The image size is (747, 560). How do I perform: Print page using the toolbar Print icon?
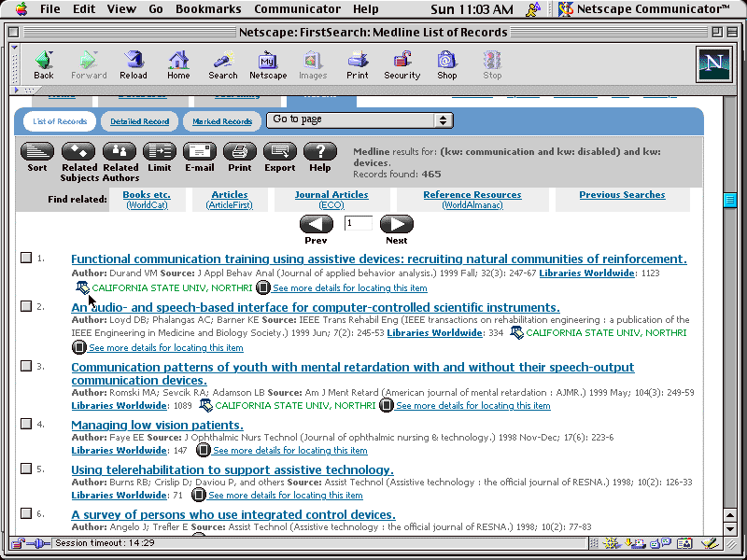tap(358, 64)
